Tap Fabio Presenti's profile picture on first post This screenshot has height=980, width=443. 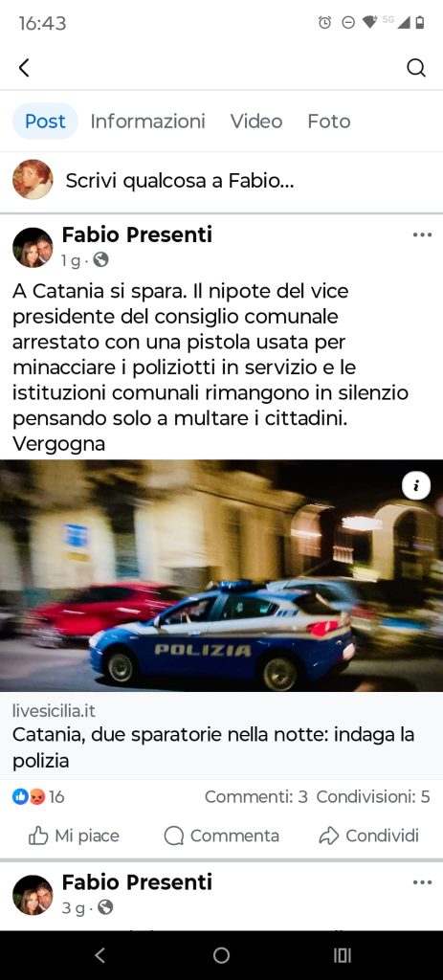point(33,248)
